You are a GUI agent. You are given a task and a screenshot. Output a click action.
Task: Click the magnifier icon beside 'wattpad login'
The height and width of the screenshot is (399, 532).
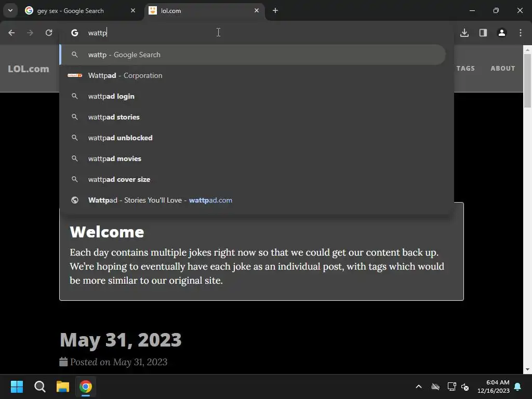(x=75, y=96)
